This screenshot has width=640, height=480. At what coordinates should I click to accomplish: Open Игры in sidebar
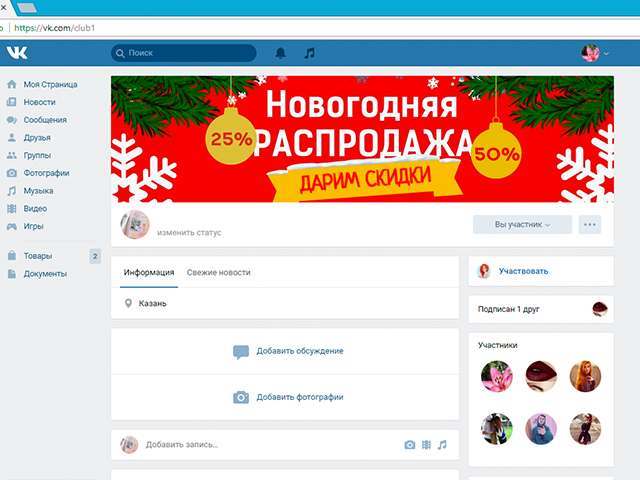(x=33, y=227)
